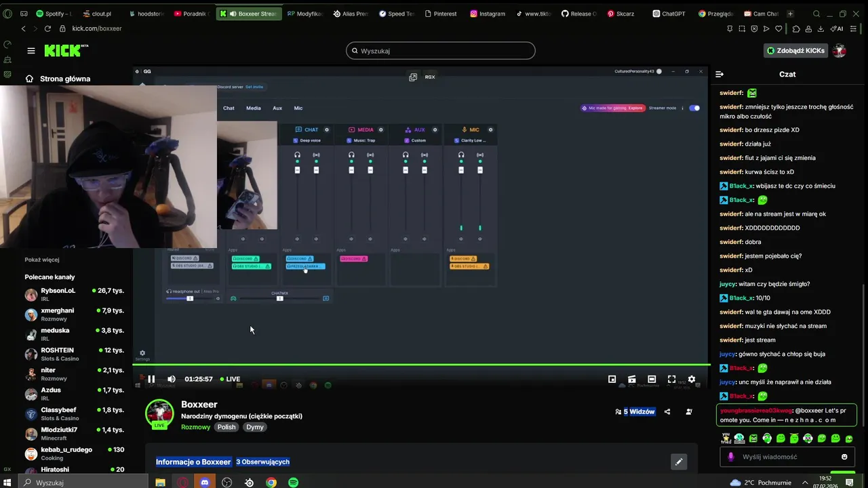Open the Windows Start menu
Image resolution: width=868 pixels, height=488 pixels.
[x=7, y=482]
